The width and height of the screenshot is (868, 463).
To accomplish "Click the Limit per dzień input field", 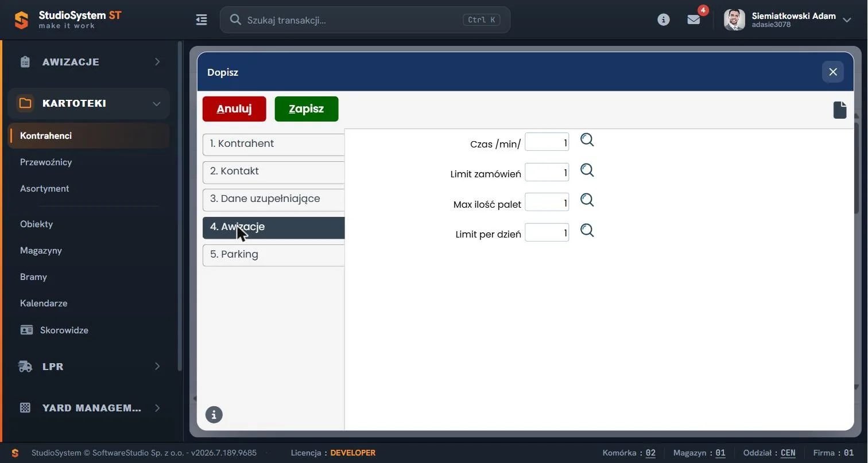I will click(547, 232).
